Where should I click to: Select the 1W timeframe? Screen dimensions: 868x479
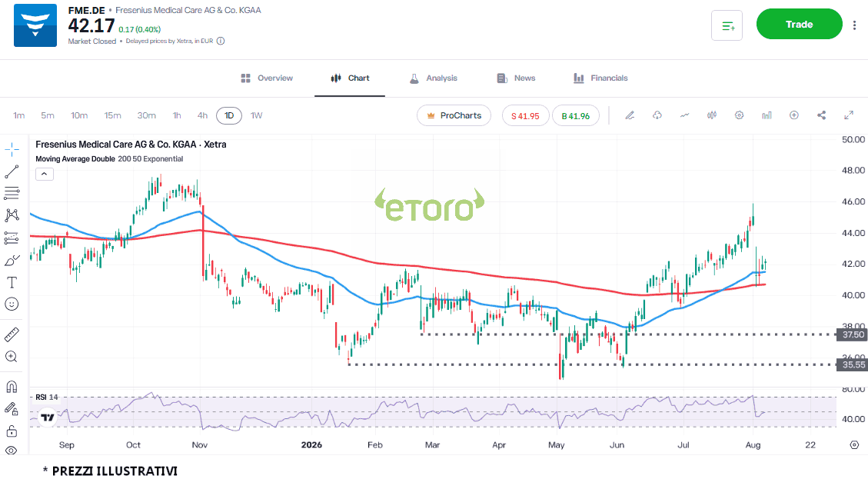[x=256, y=116]
